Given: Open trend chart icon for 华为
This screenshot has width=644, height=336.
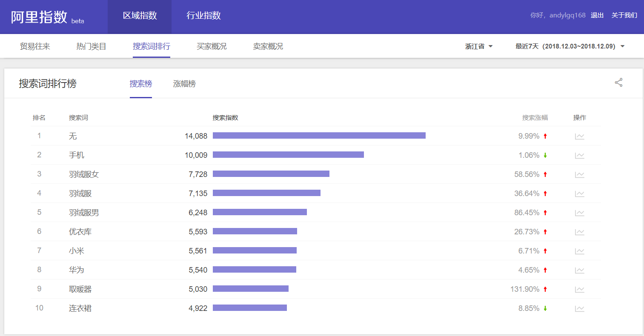Looking at the screenshot, I should click(579, 271).
